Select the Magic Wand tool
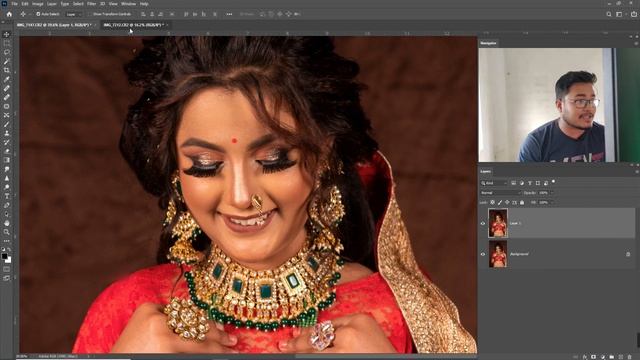 (7, 61)
